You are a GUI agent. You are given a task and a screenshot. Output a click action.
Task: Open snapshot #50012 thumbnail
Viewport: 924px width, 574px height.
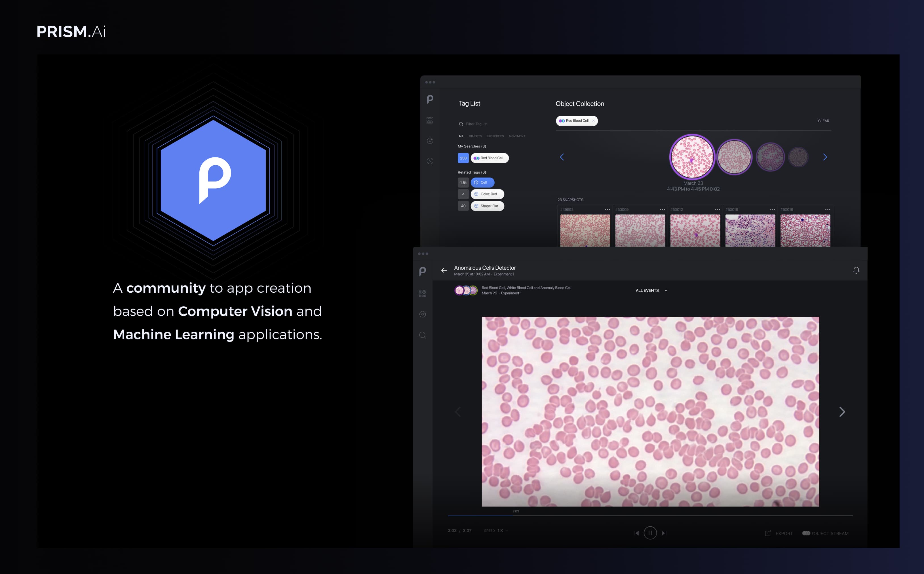tap(695, 231)
